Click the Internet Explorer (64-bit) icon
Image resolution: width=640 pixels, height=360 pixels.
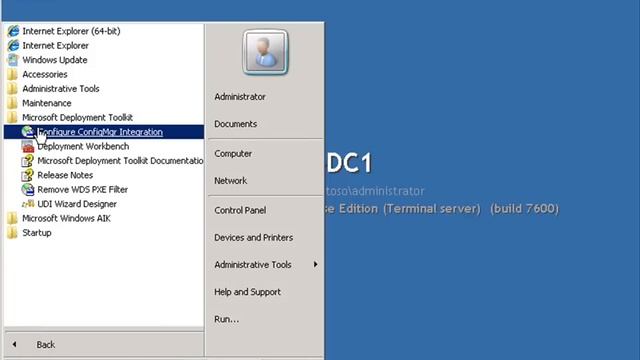tap(13, 31)
